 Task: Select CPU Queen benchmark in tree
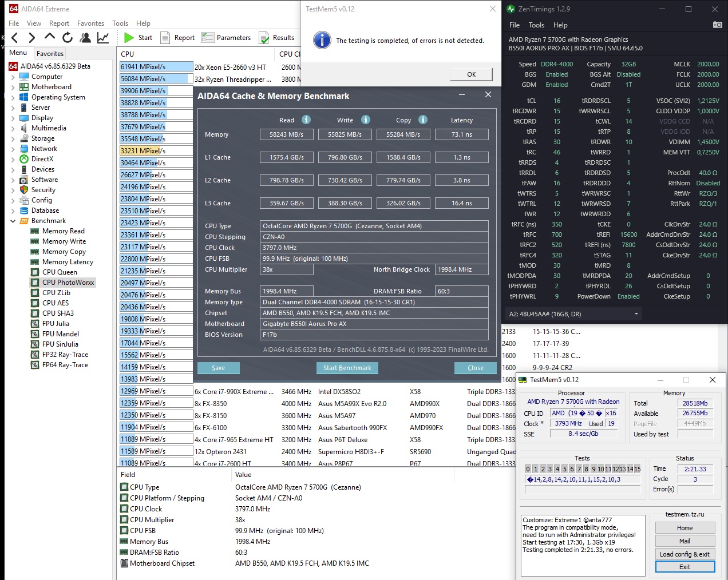click(60, 272)
